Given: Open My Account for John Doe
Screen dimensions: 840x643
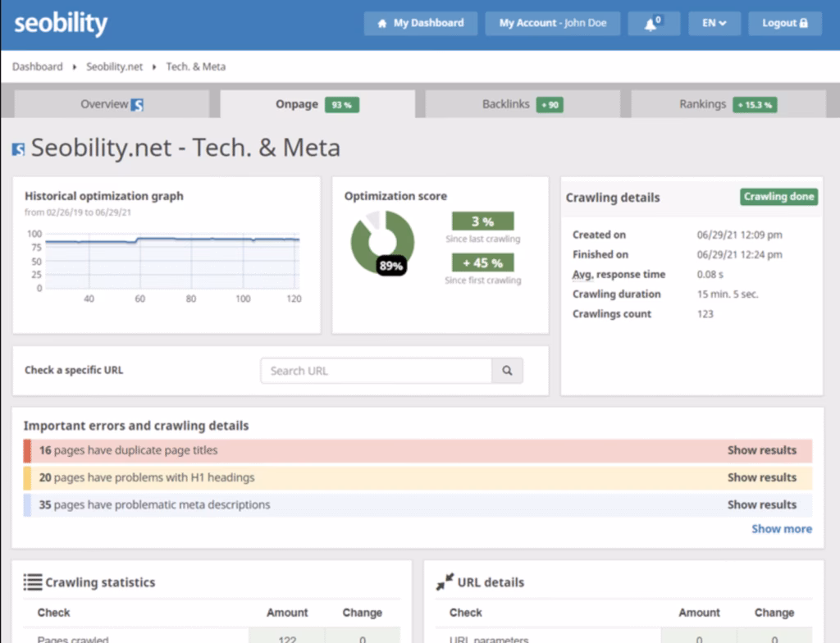Looking at the screenshot, I should pyautogui.click(x=552, y=23).
